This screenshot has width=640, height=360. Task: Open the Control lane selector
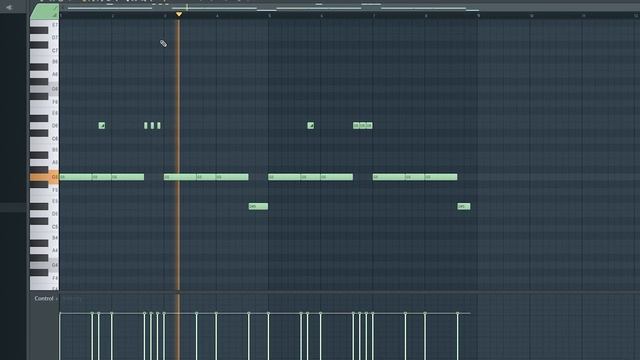click(x=44, y=298)
